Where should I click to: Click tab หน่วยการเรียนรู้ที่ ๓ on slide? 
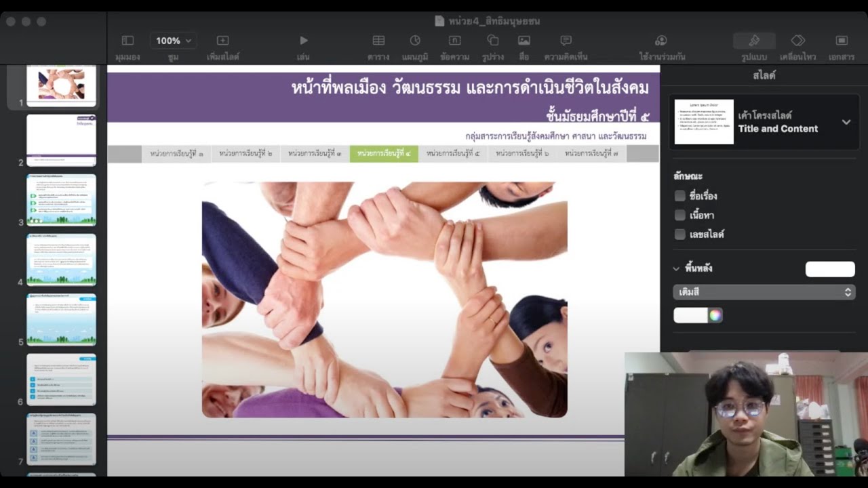315,154
